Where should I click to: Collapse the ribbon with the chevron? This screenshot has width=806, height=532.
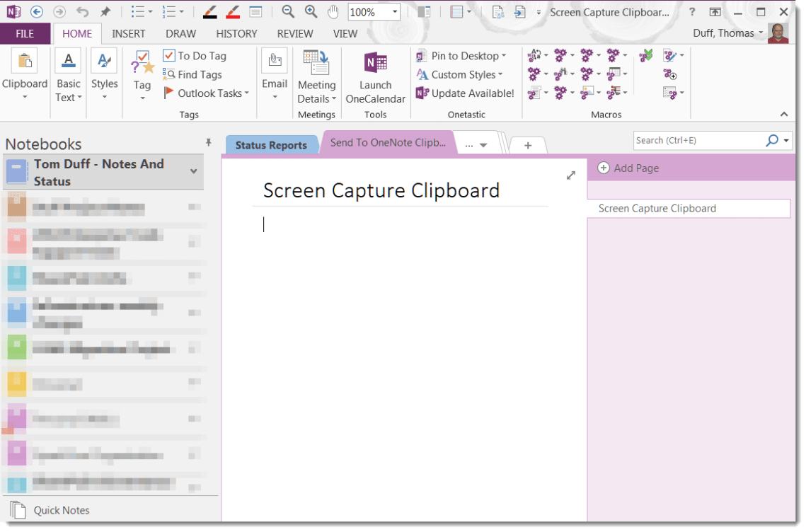pyautogui.click(x=784, y=114)
